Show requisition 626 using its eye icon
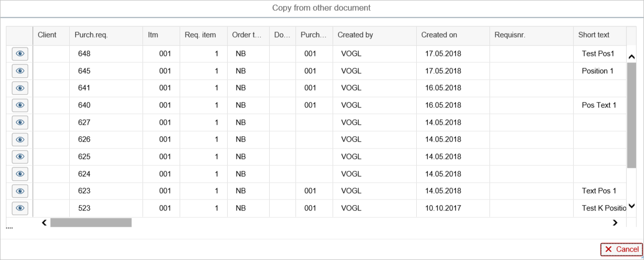 point(20,140)
